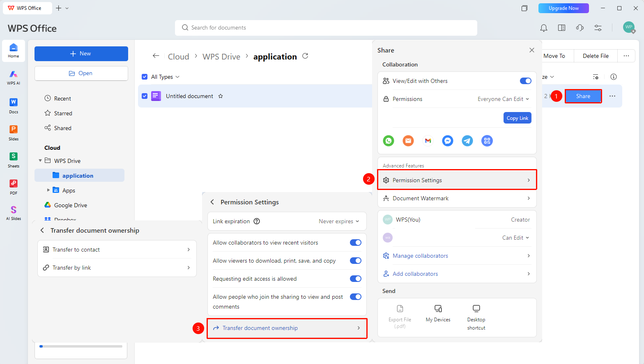Uncheck the Untitled document checkbox
The image size is (644, 364).
(x=145, y=96)
